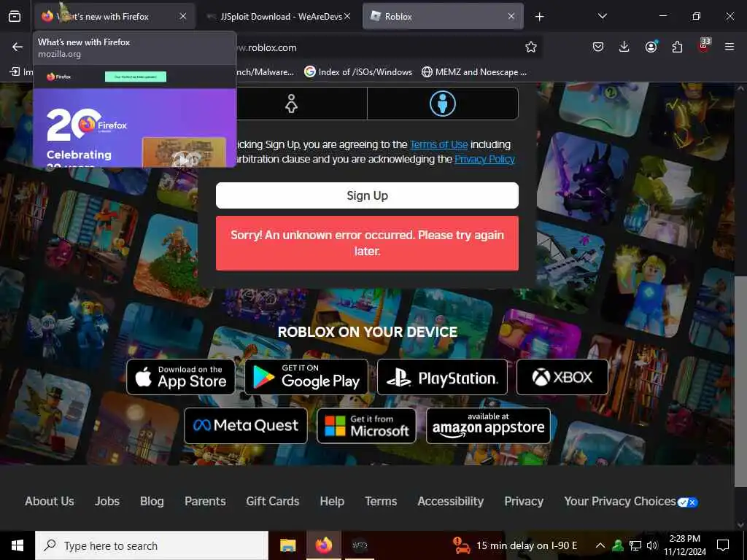747x560 pixels.
Task: Click the Meta Quest badge
Action: [x=246, y=425]
